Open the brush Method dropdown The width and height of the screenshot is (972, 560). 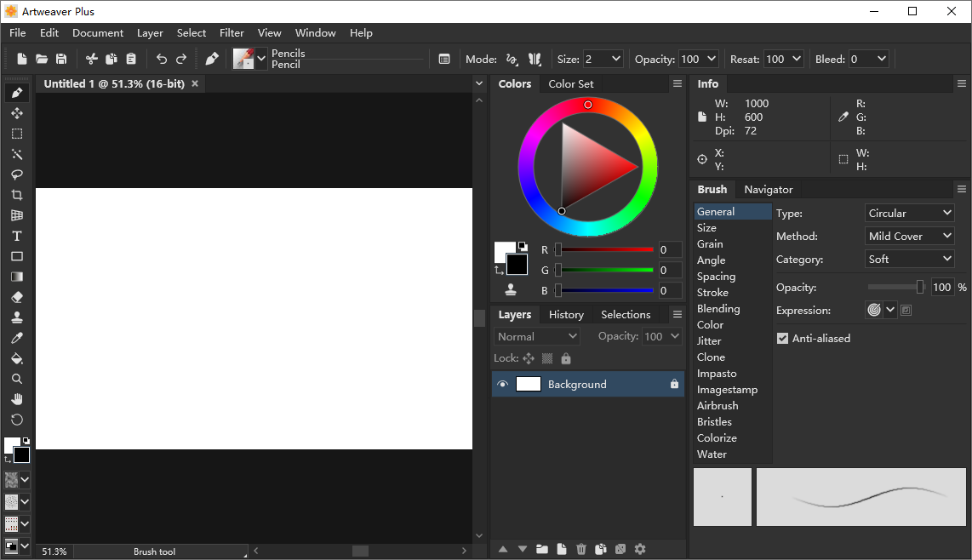click(909, 236)
